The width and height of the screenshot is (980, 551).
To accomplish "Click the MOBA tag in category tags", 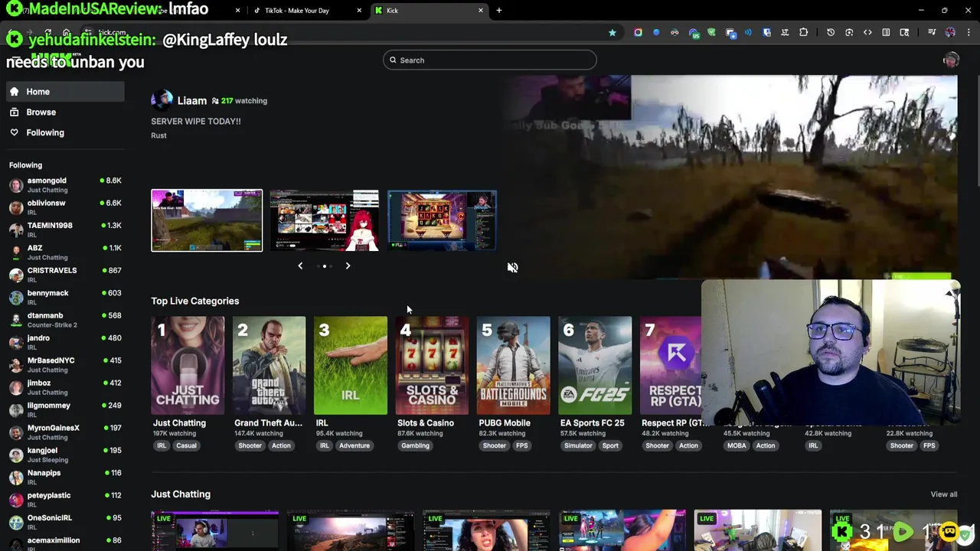I will click(x=737, y=445).
